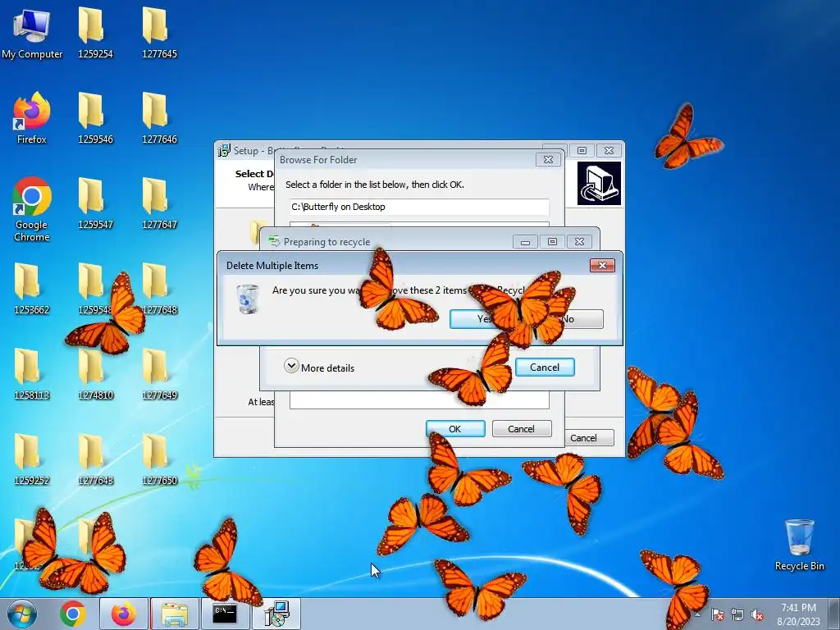Open the My Computer desktop icon

click(x=32, y=33)
